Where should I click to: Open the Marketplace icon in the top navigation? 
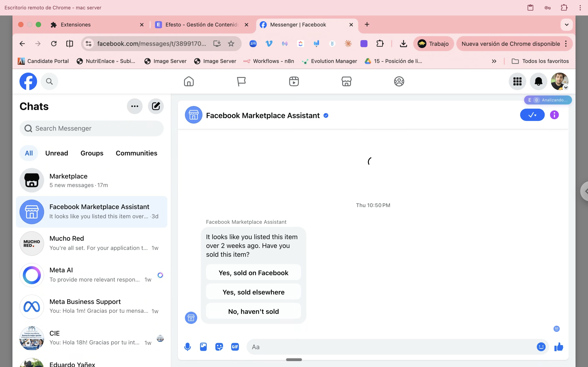[346, 81]
